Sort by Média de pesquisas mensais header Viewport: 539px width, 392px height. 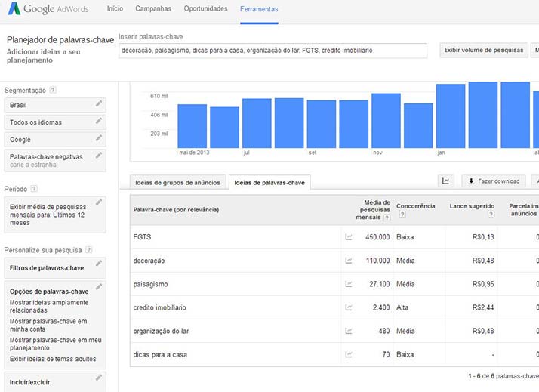(x=373, y=210)
